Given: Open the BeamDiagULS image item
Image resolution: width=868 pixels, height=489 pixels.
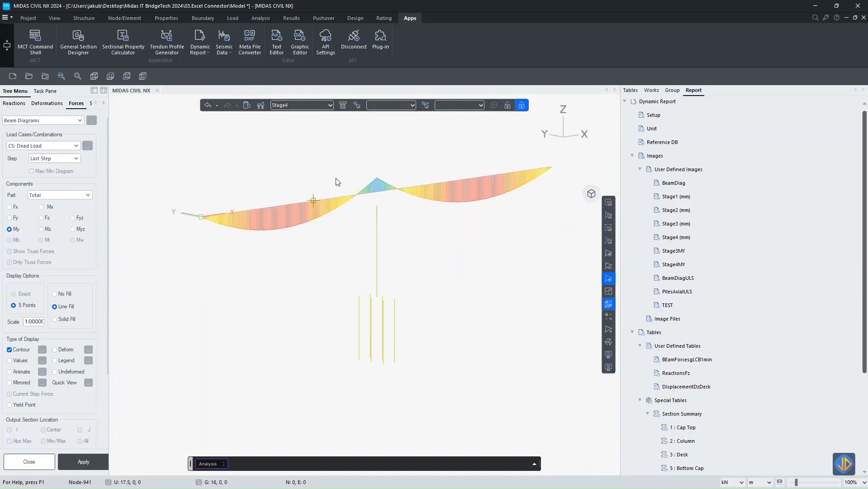Looking at the screenshot, I should (x=678, y=278).
